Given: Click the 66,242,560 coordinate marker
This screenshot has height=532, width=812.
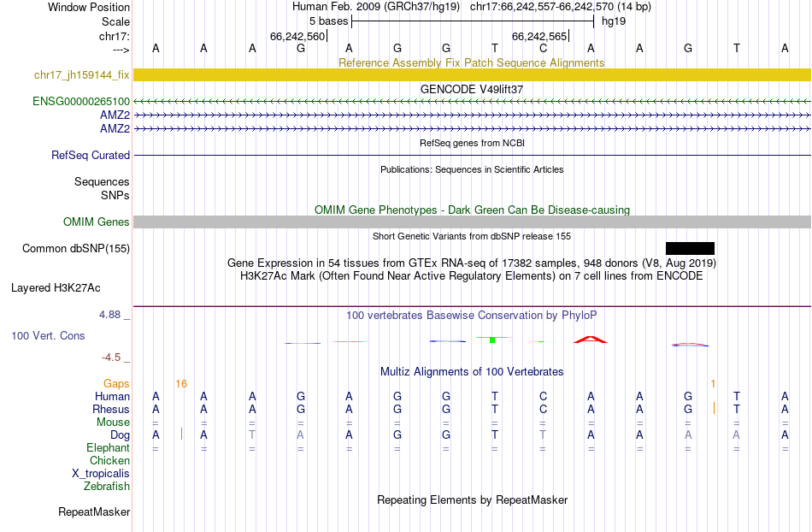Looking at the screenshot, I should [x=297, y=36].
